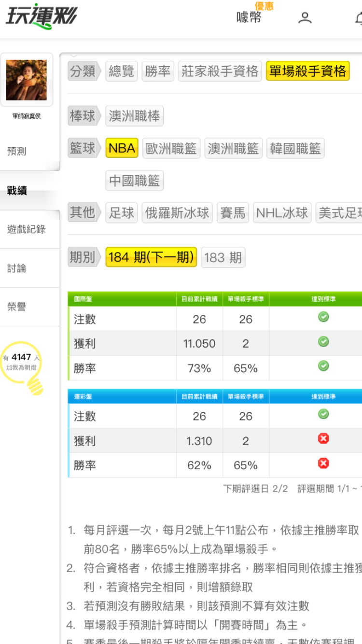Select 歐洲職籃 league filter

[x=171, y=148]
